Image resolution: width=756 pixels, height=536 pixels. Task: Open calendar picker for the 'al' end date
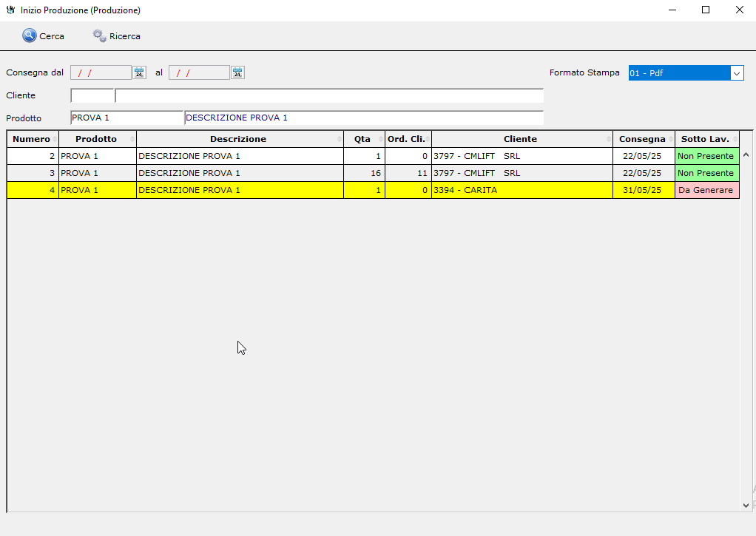pyautogui.click(x=237, y=72)
